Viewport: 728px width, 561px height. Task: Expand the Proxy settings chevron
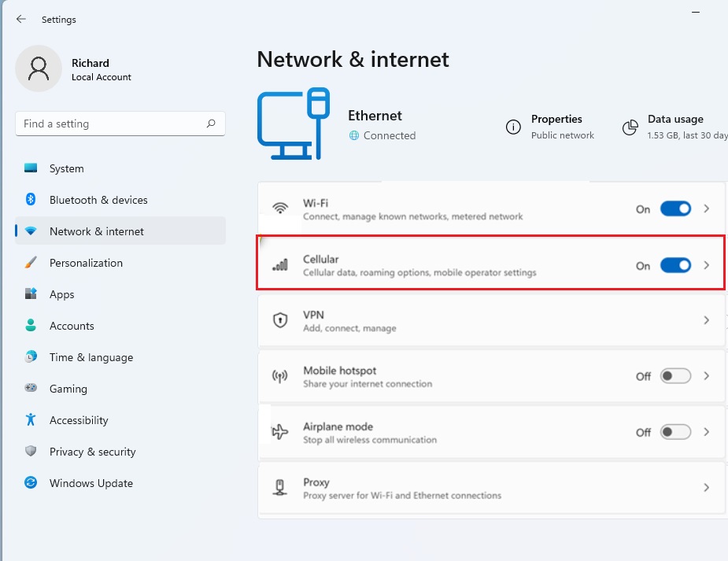[707, 488]
